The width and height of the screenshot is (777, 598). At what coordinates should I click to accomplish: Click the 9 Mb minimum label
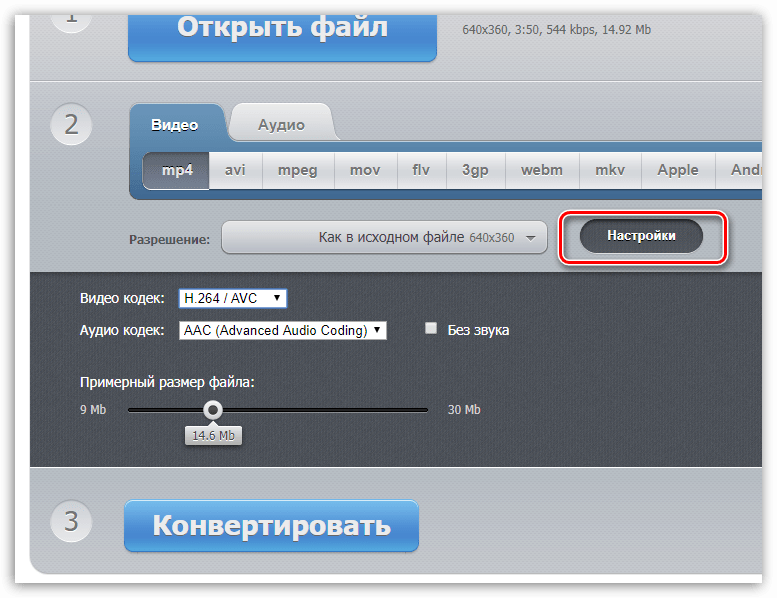pos(93,410)
